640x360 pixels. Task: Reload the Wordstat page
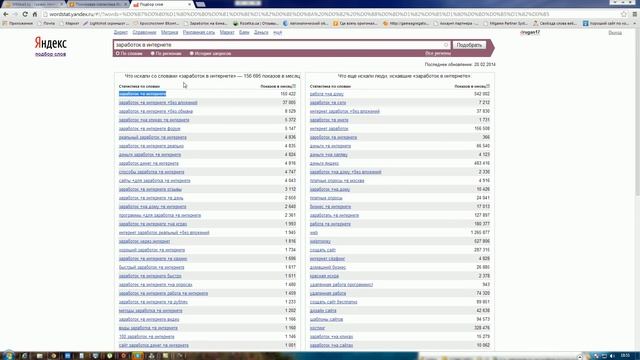pyautogui.click(x=25, y=14)
